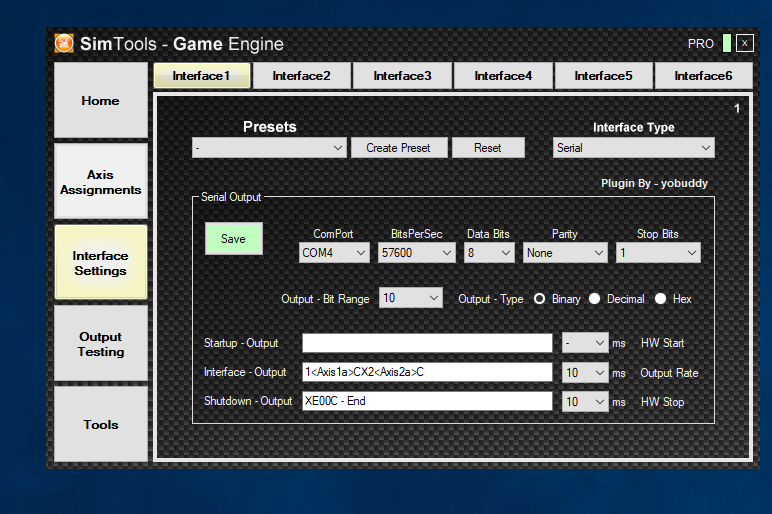Expand the Output Rate ms dropdown
Screen dimensions: 772x514
[x=585, y=373]
